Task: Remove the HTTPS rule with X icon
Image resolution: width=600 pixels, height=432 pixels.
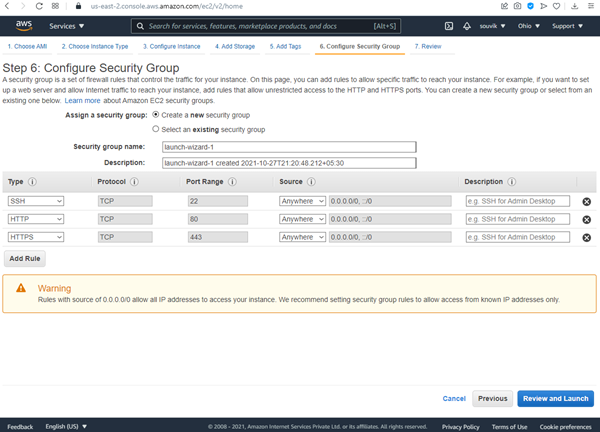Action: (587, 238)
